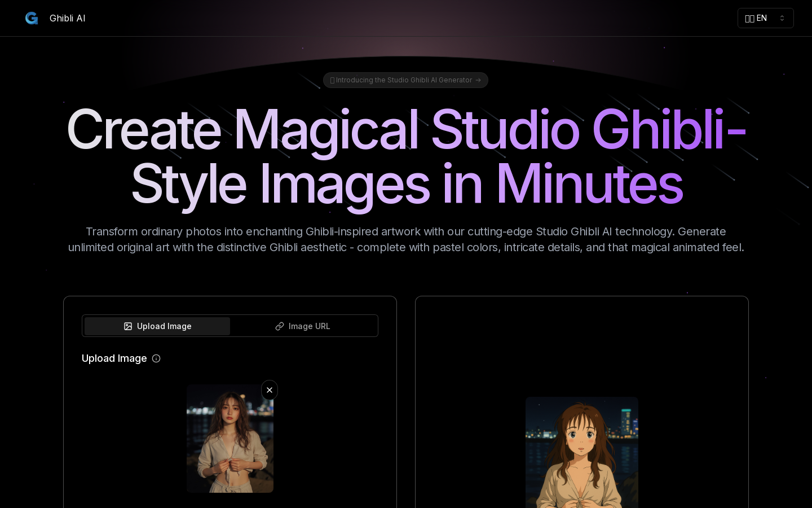Click Introducing the Studio Ghibli AI Generator banner

click(405, 80)
